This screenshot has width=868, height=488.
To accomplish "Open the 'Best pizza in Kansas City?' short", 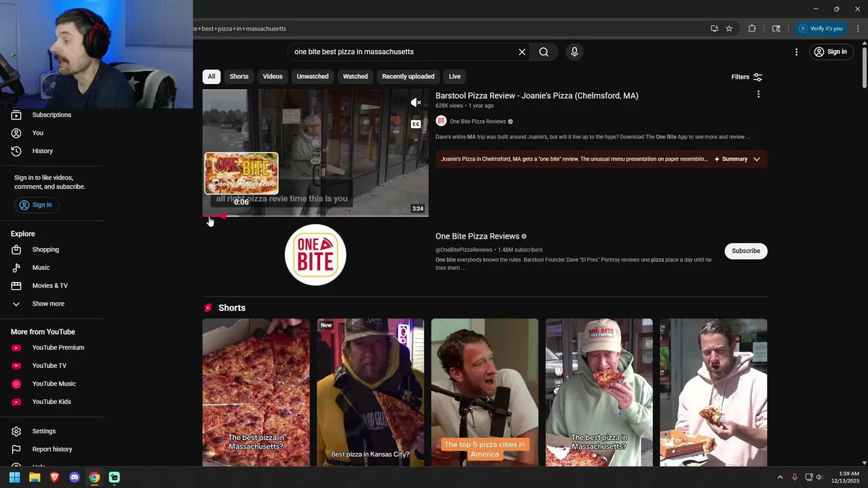I will point(370,392).
